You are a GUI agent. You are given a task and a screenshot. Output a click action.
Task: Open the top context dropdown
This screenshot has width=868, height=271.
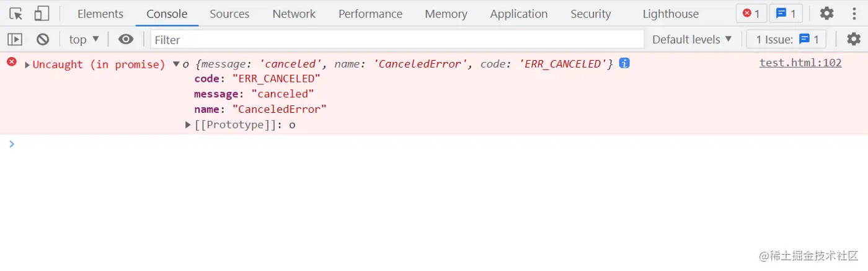[84, 40]
